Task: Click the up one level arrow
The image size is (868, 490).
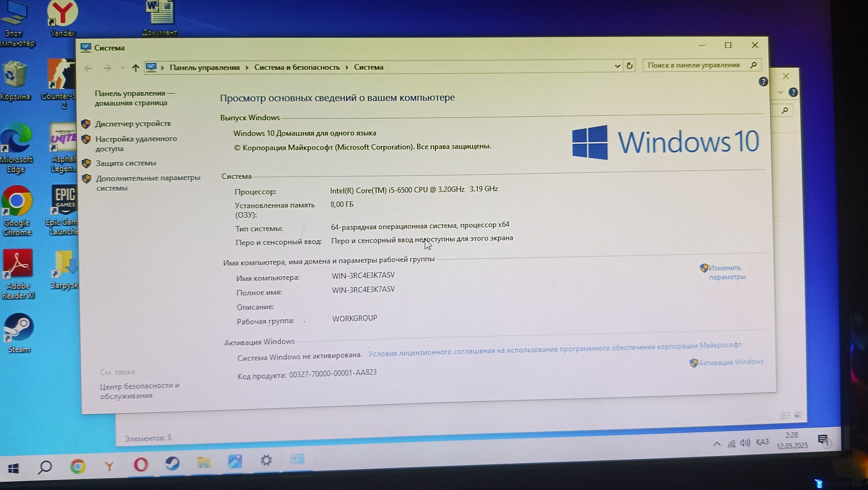Action: click(135, 68)
